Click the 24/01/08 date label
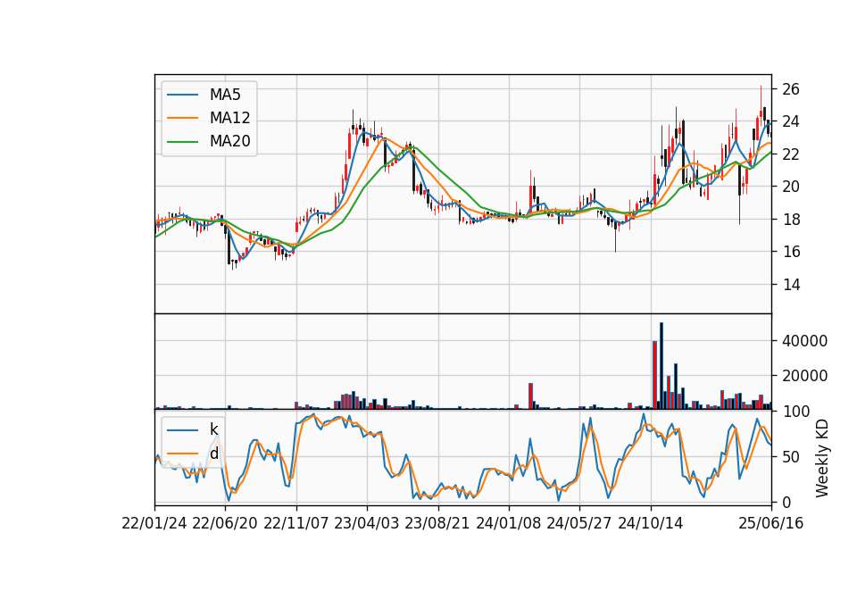857x616 pixels. (508, 523)
